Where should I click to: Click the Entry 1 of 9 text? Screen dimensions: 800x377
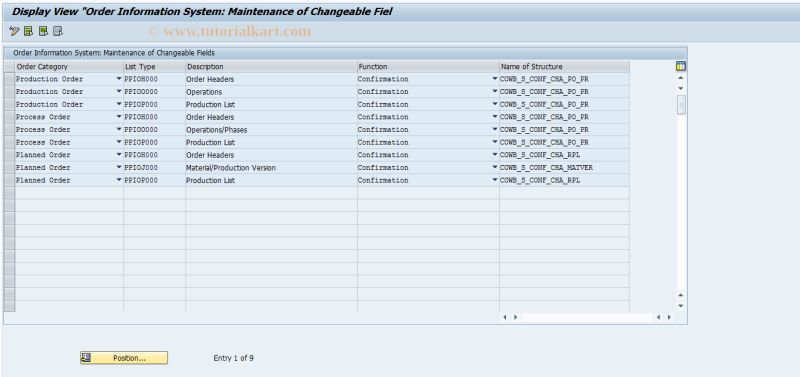pos(233,358)
